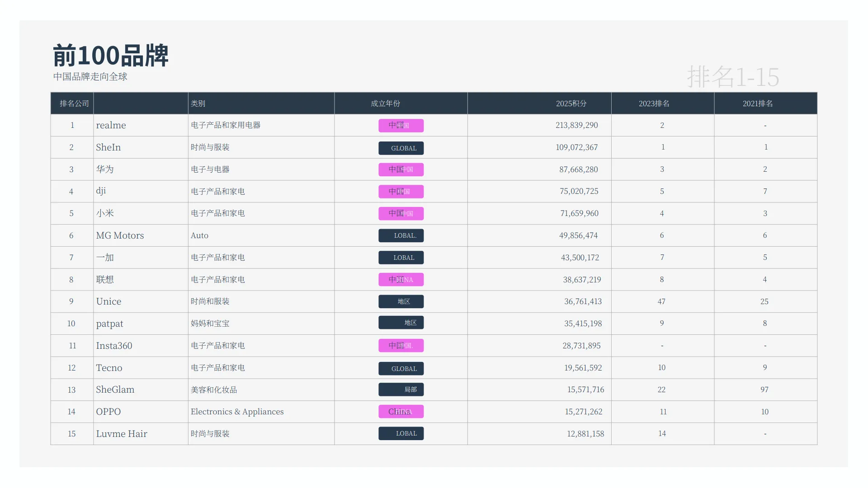Image resolution: width=868 pixels, height=488 pixels.
Task: Click the GLOBAL badge in SheIn row
Action: coord(401,148)
